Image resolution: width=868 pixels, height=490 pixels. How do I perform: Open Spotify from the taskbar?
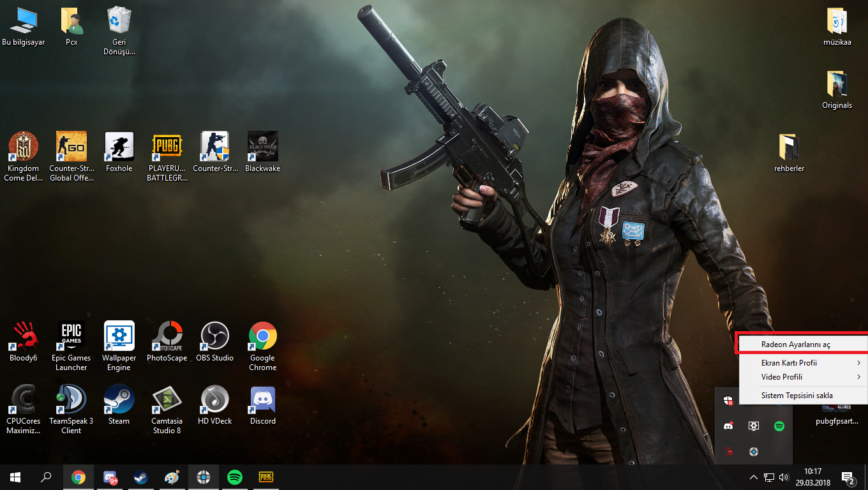pos(235,477)
